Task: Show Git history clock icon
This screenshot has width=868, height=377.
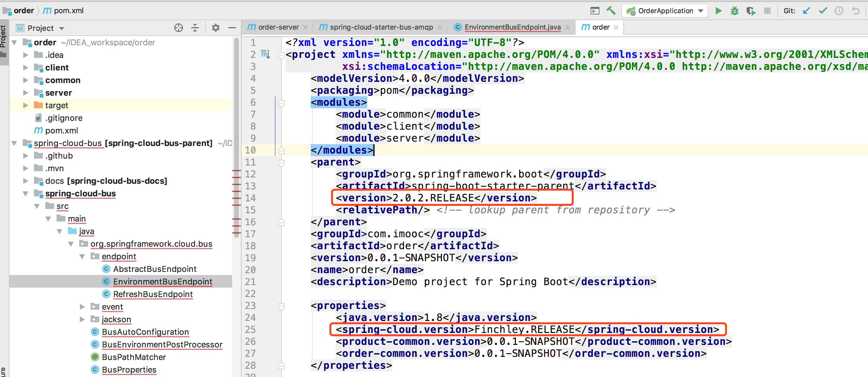Action: [x=839, y=11]
